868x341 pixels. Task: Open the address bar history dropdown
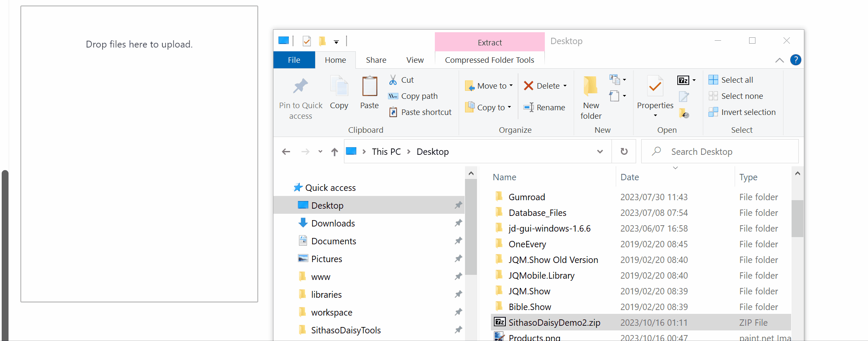pyautogui.click(x=600, y=151)
